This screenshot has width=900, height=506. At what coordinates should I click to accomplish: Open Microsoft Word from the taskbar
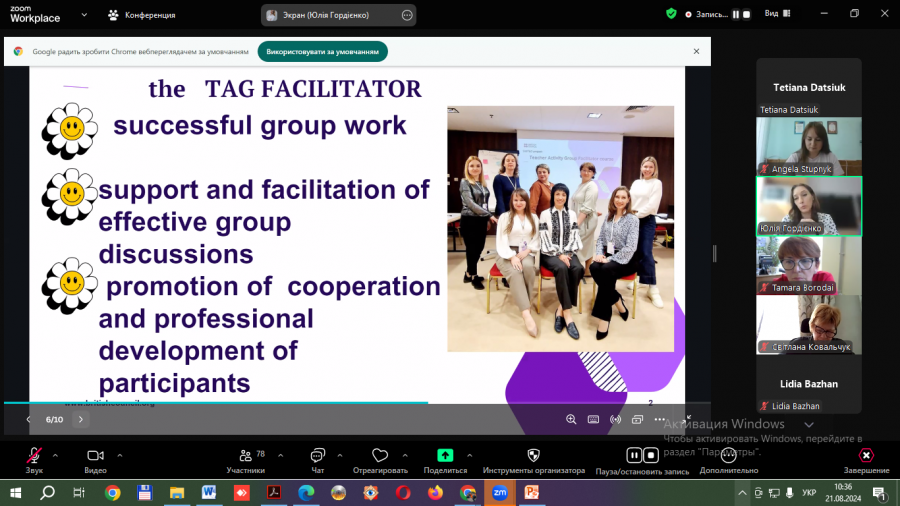point(209,493)
